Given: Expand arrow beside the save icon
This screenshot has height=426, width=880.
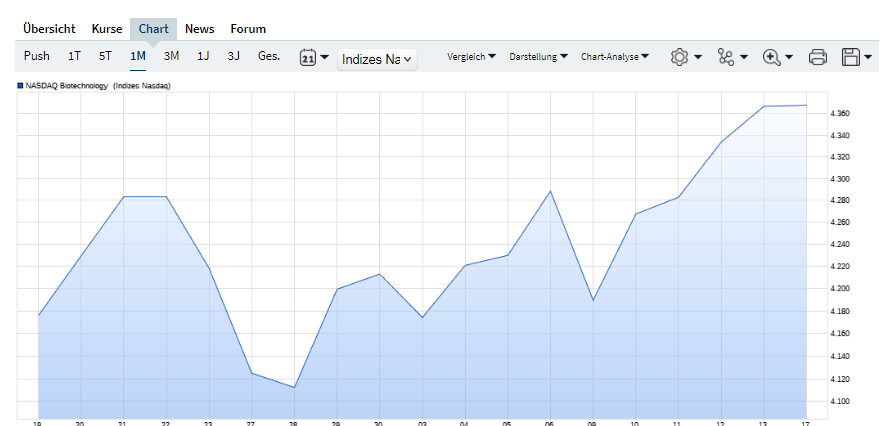Looking at the screenshot, I should click(x=868, y=57).
